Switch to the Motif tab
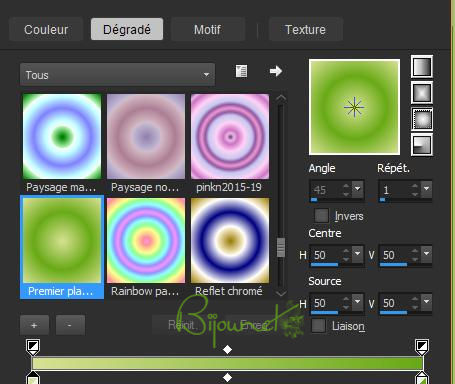This screenshot has height=384, width=455. tap(207, 30)
